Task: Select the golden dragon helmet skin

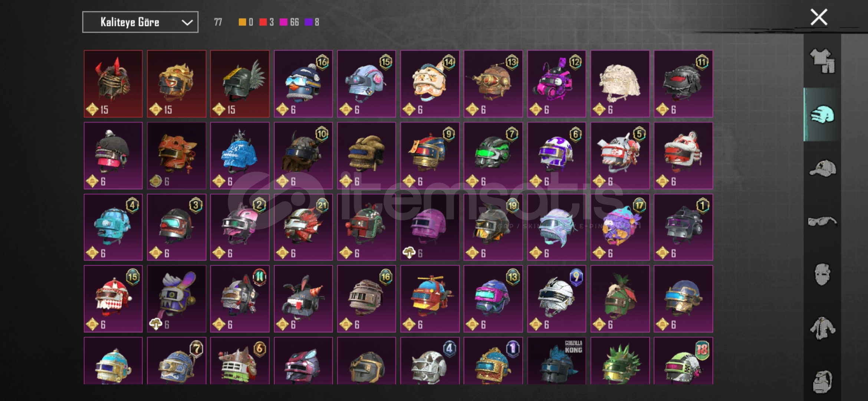Action: click(177, 84)
